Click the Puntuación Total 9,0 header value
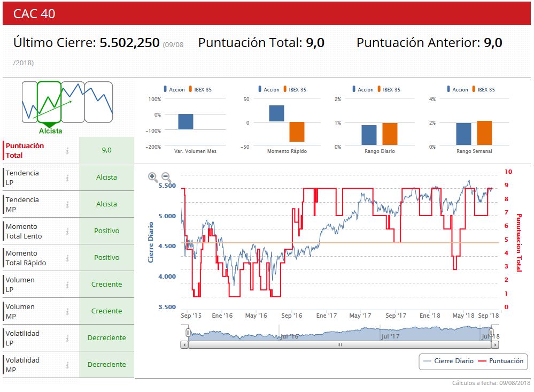The image size is (534, 392). tap(315, 43)
